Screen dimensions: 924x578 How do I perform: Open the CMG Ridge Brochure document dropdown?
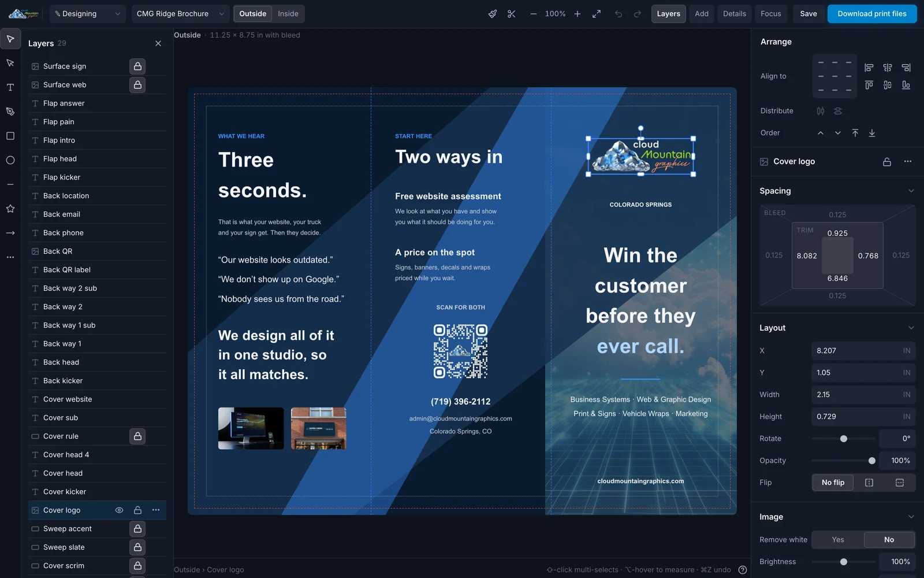[x=180, y=14]
